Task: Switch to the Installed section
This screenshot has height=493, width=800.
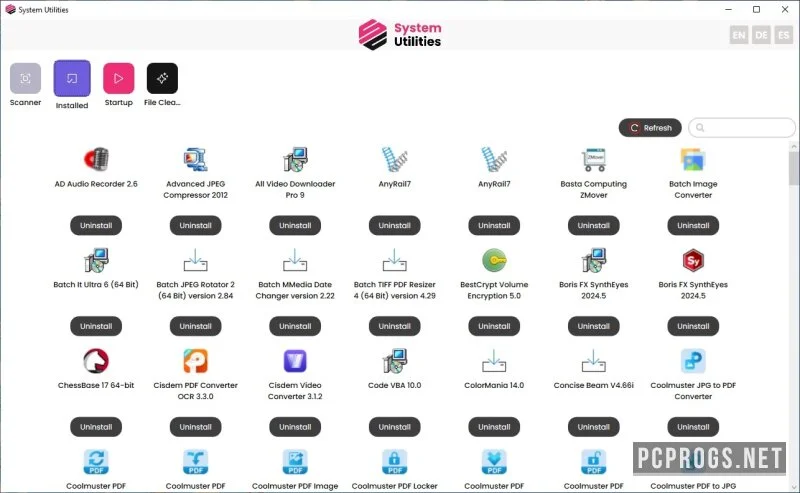Action: pos(72,78)
